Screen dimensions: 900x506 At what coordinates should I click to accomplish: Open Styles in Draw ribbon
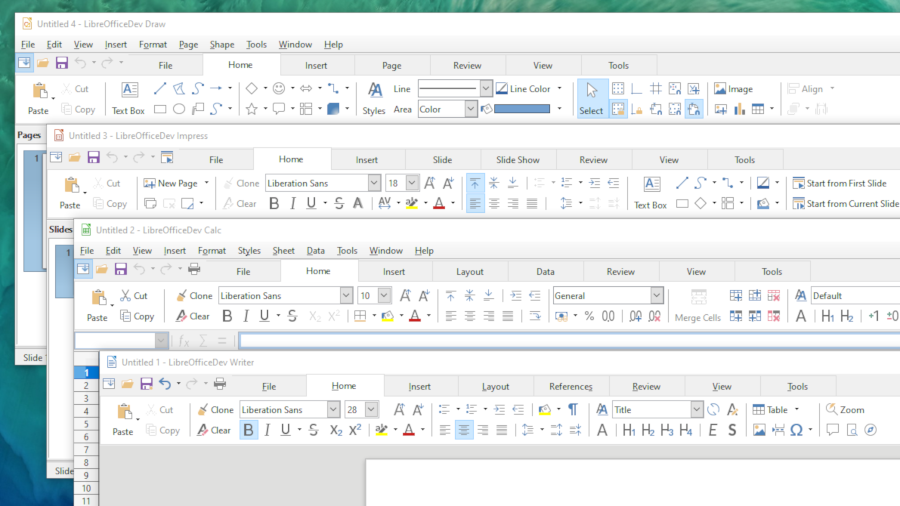(374, 98)
